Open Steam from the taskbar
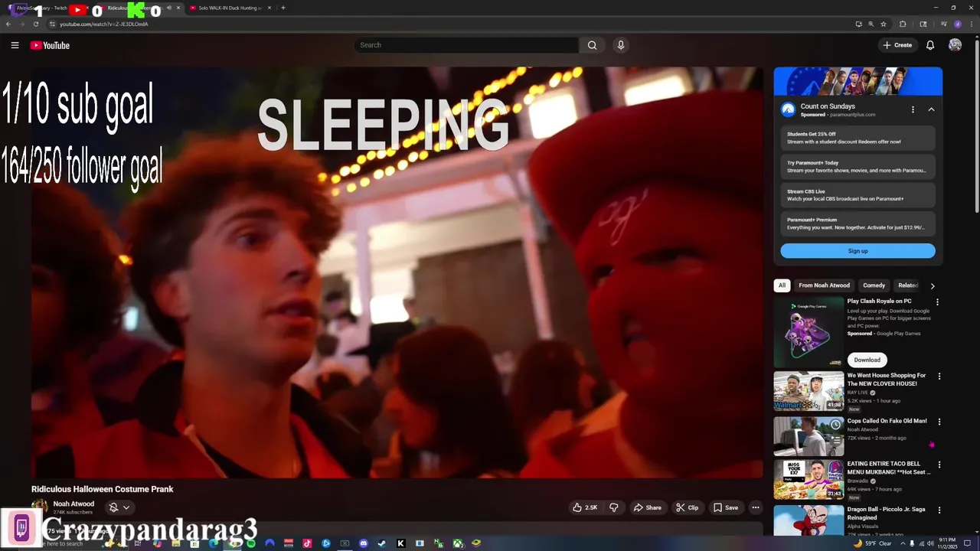The width and height of the screenshot is (980, 551). tap(382, 543)
